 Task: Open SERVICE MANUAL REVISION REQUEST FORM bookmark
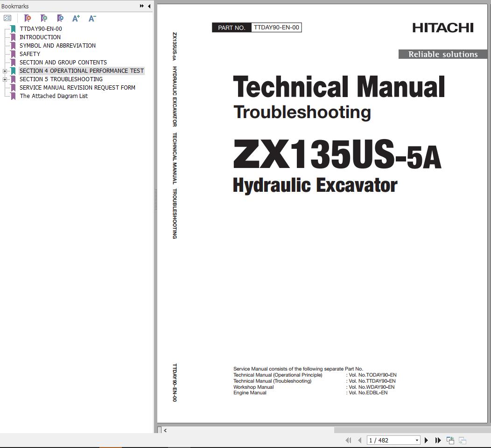coord(77,88)
